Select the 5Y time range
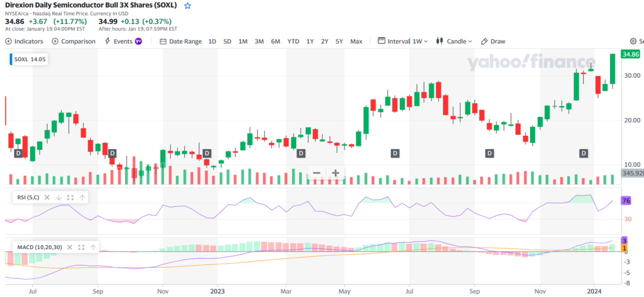This screenshot has height=297, width=644. [x=339, y=41]
